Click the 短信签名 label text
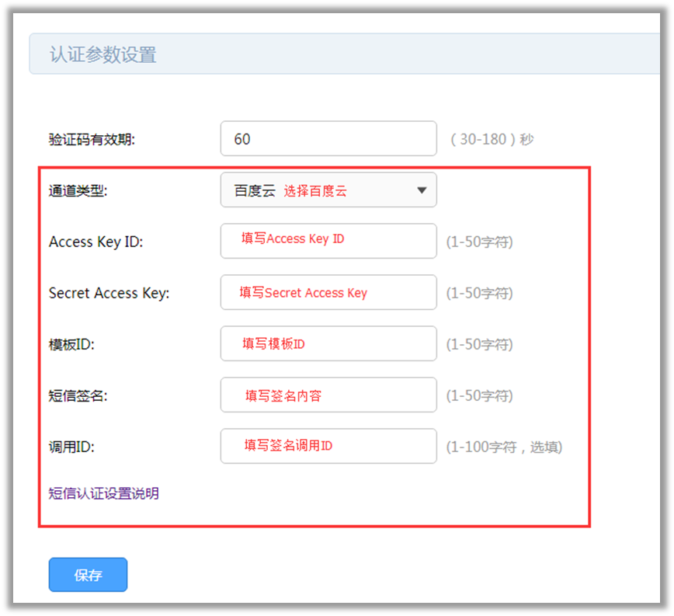The width and height of the screenshot is (674, 616). (78, 395)
